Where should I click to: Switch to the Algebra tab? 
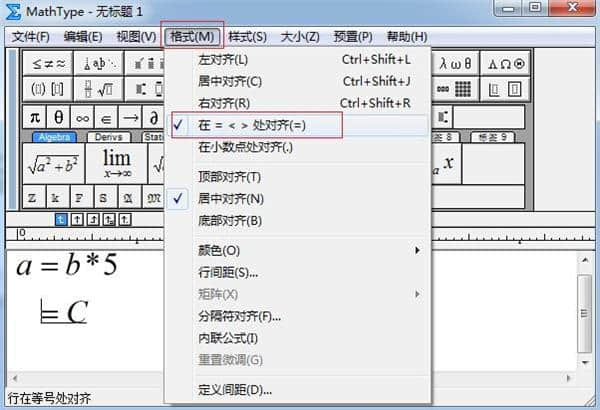(55, 137)
